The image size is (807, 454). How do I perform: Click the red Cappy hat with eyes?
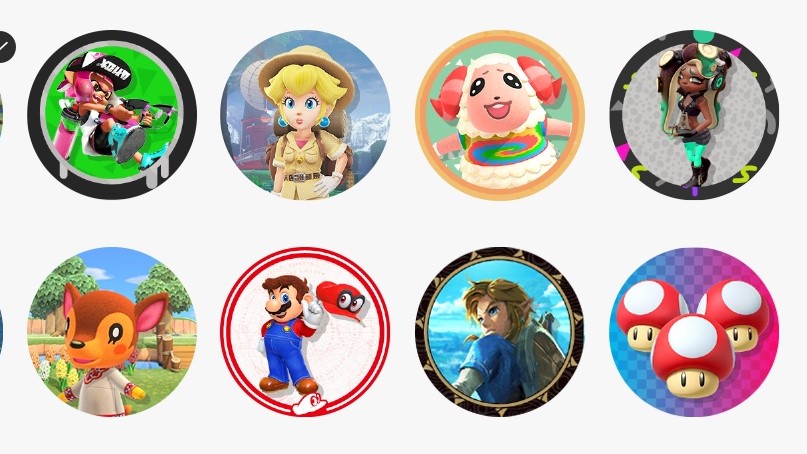[341, 301]
